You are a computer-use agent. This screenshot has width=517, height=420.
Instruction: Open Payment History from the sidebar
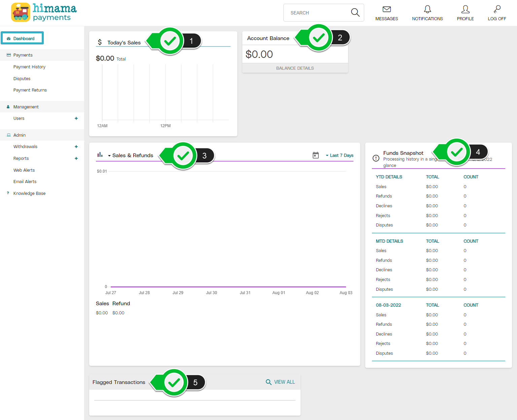pyautogui.click(x=29, y=67)
